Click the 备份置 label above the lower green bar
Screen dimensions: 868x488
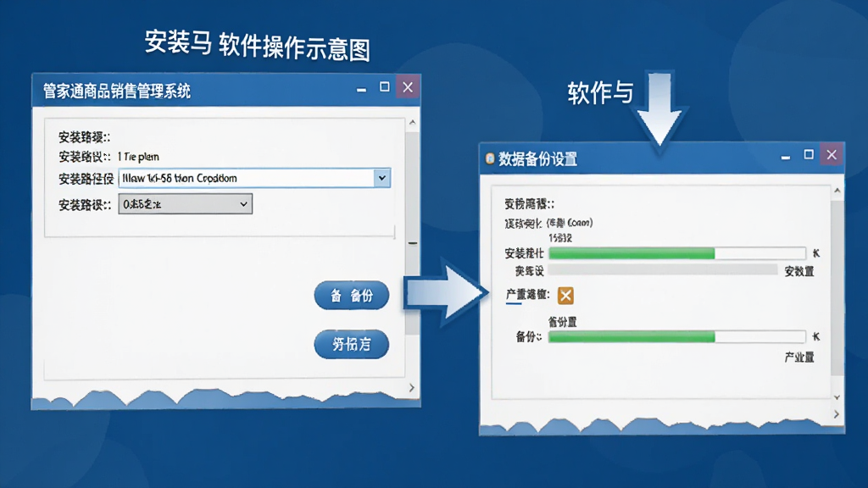[x=563, y=322]
